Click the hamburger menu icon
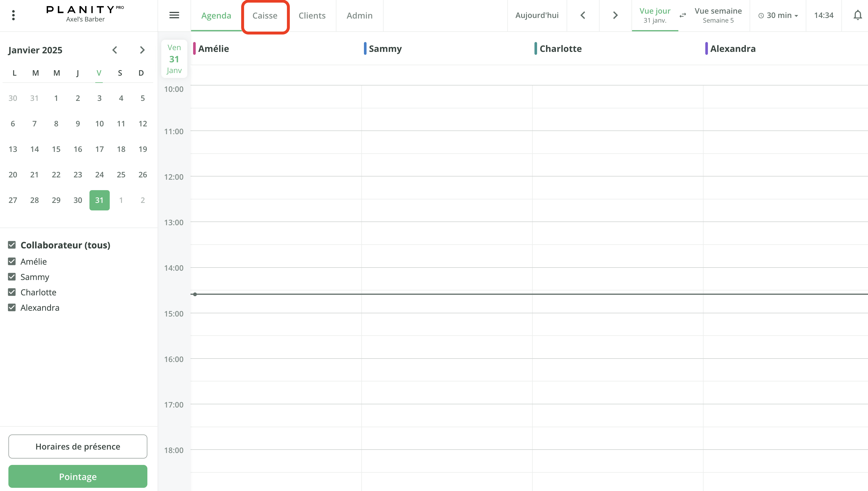The height and width of the screenshot is (491, 868). 174,15
